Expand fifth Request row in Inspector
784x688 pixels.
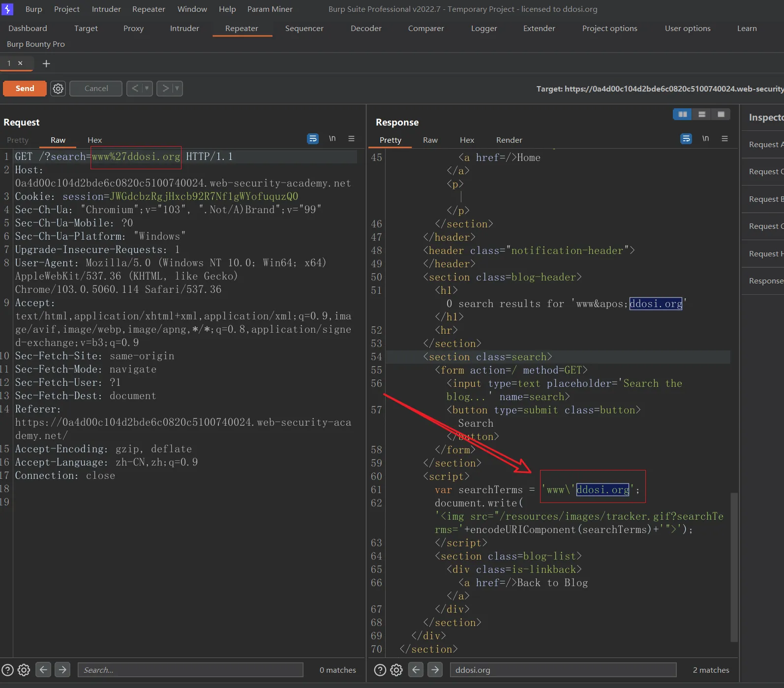763,253
